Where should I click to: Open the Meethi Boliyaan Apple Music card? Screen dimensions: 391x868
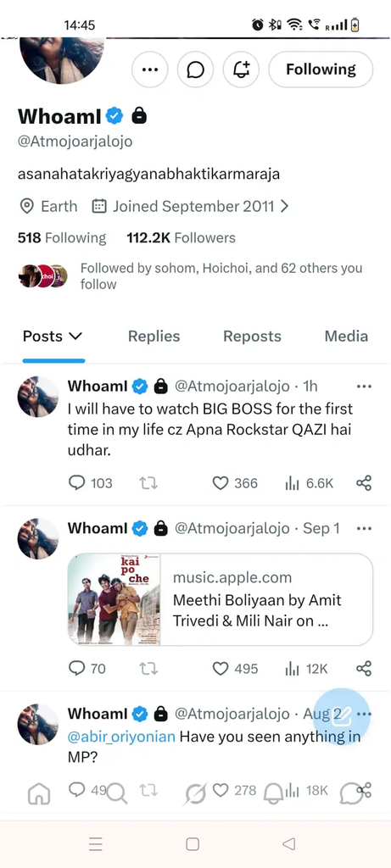click(221, 599)
